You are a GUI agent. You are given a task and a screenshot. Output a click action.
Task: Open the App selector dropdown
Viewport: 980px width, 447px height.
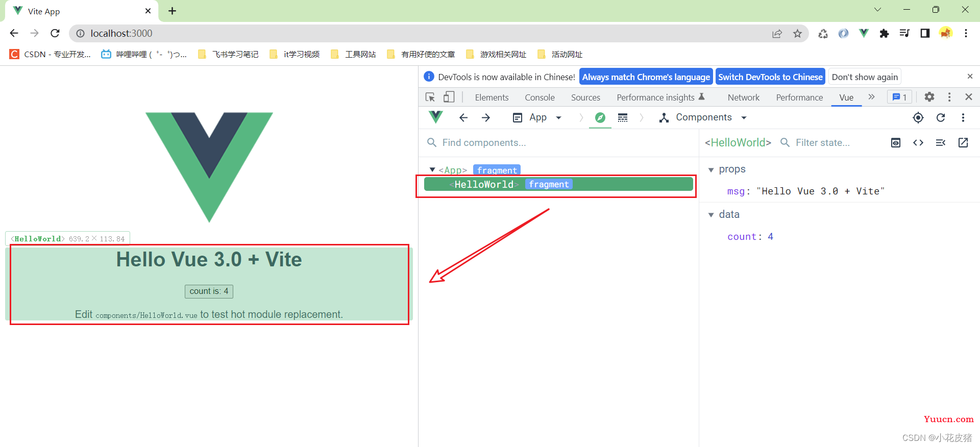coord(537,118)
